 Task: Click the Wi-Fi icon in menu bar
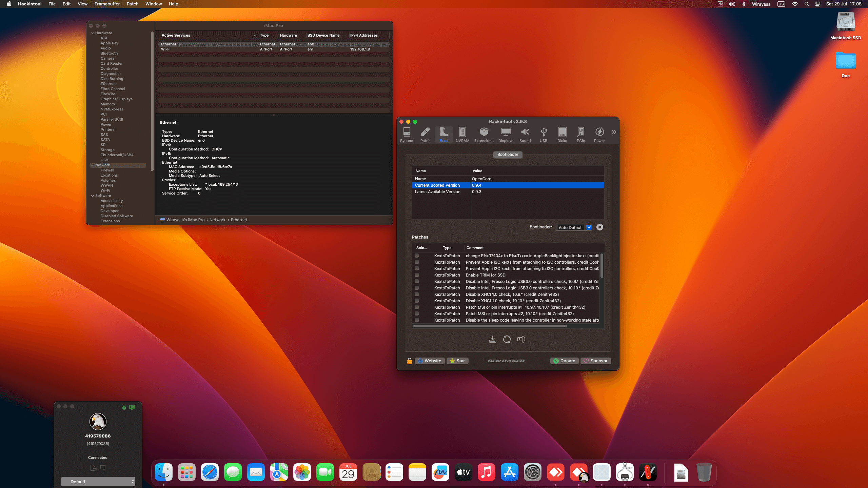coord(795,4)
